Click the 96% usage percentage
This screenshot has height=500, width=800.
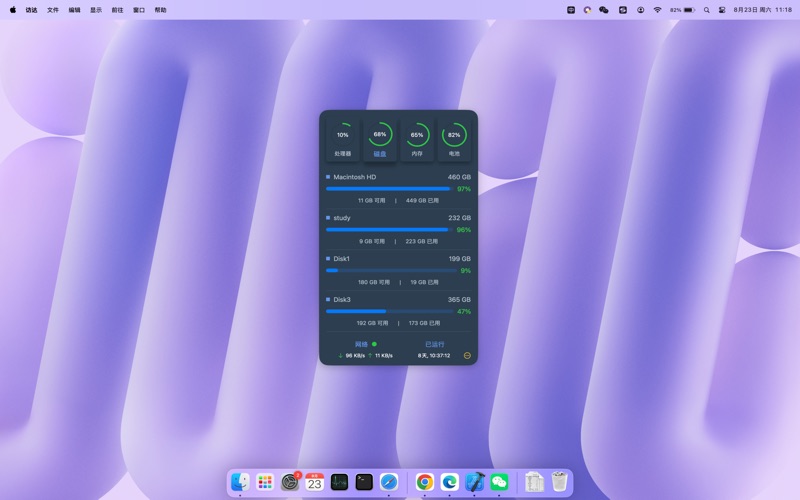[x=464, y=230]
